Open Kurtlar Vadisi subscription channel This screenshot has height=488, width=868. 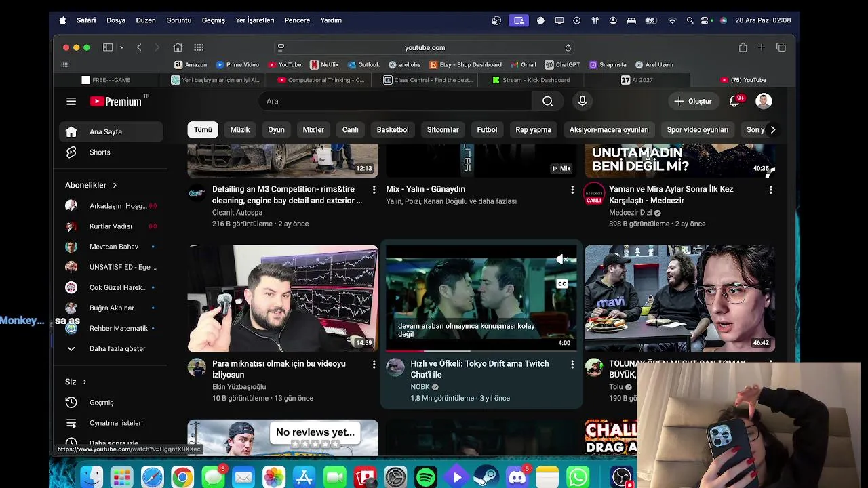coord(111,226)
